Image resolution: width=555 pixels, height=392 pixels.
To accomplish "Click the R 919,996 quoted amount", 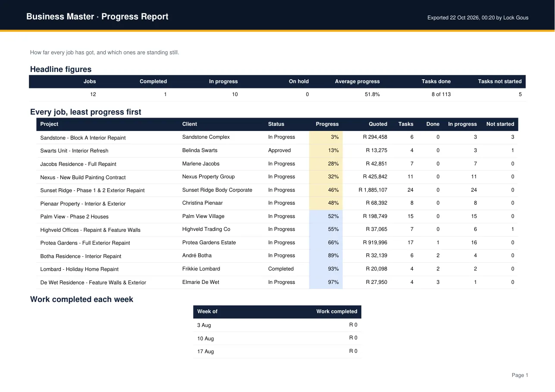I will tap(375, 243).
